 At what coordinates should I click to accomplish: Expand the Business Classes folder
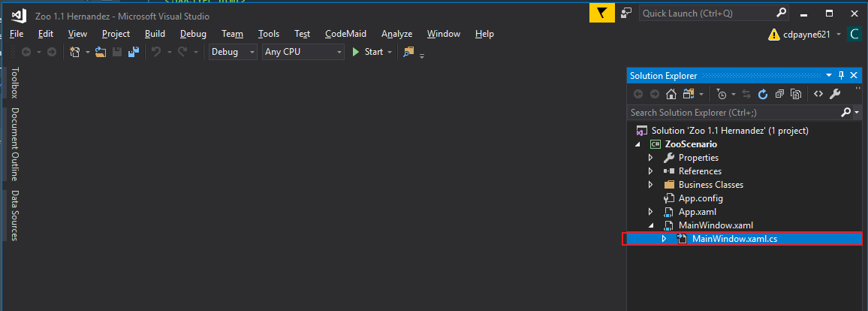650,185
